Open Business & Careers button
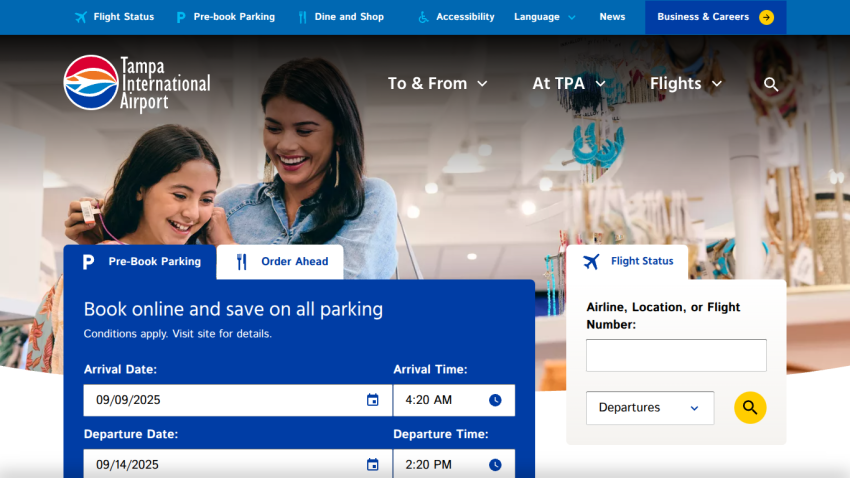The width and height of the screenshot is (850, 478). (716, 17)
